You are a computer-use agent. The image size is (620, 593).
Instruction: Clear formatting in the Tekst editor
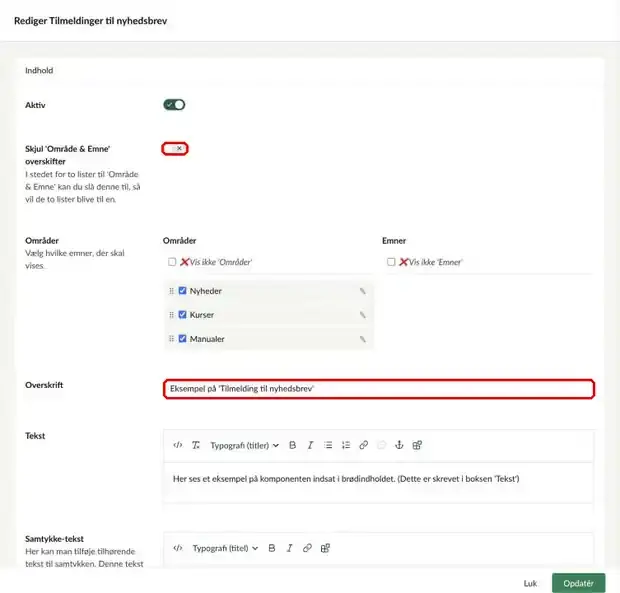tap(196, 445)
